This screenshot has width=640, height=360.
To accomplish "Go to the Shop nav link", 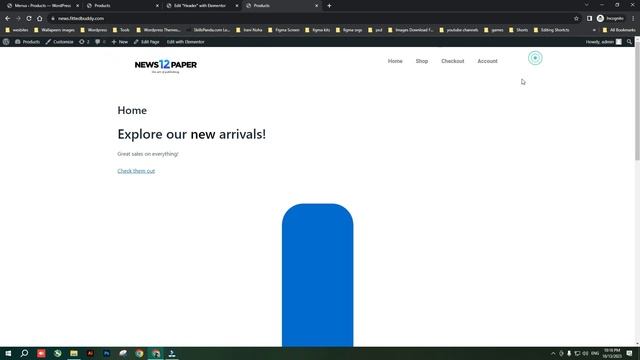I will (x=422, y=61).
